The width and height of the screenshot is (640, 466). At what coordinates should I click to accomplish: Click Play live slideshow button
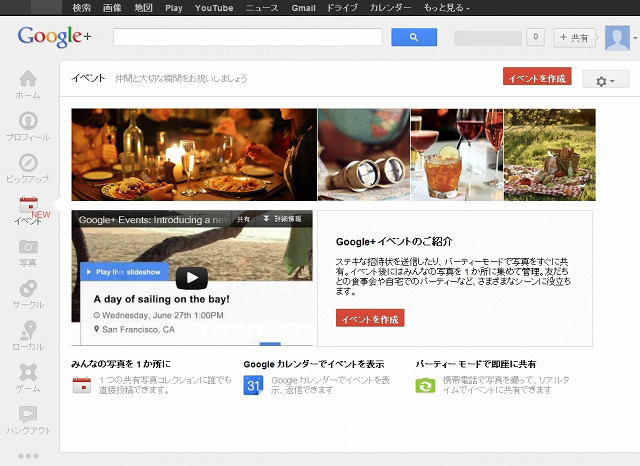point(124,272)
